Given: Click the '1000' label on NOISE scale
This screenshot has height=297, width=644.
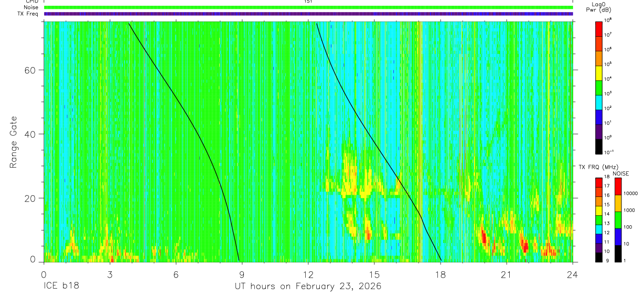Looking at the screenshot, I should click(630, 211).
